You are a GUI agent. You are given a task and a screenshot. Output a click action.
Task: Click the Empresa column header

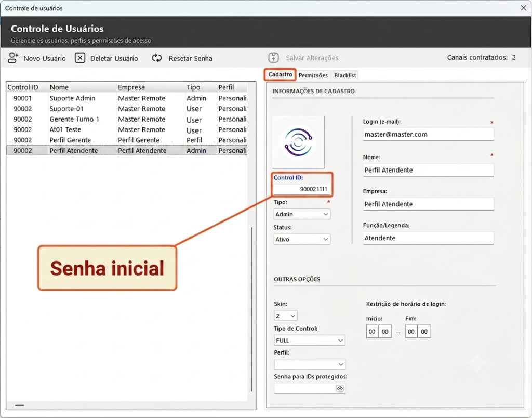tap(131, 87)
